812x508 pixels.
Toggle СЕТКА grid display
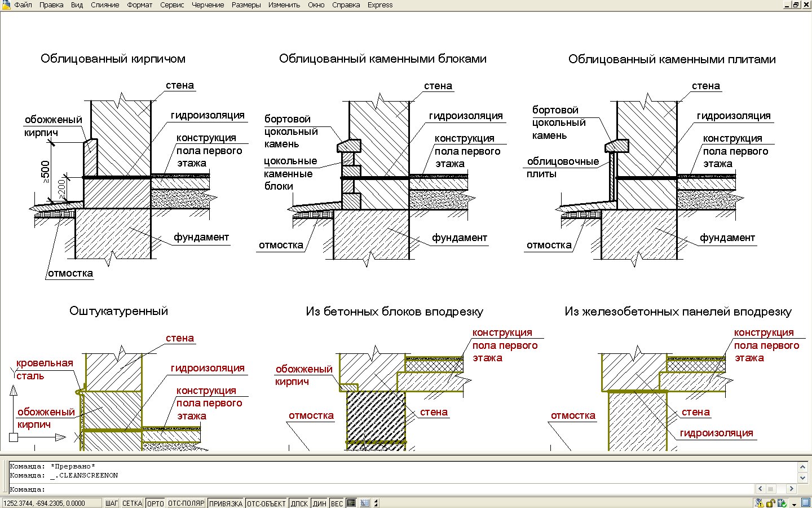coord(132,503)
